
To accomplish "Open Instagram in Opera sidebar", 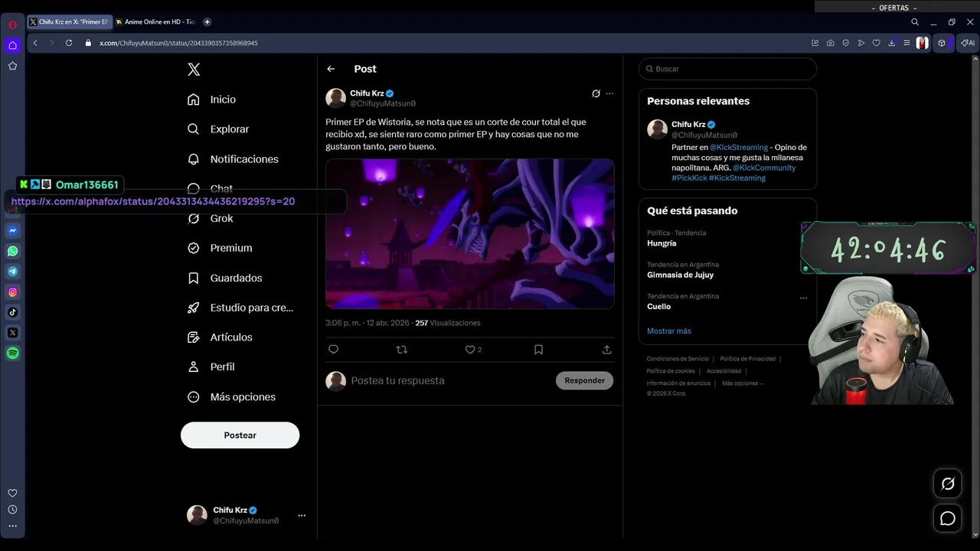I will 12,292.
